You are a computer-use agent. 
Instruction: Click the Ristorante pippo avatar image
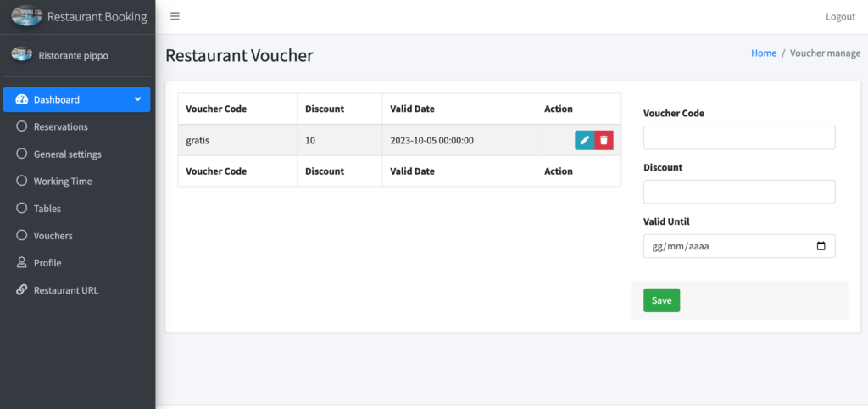point(22,55)
